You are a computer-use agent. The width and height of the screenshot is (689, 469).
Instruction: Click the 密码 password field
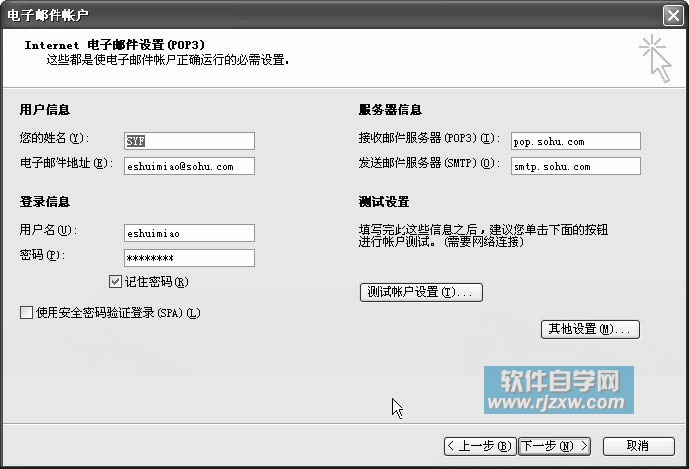[x=189, y=258]
